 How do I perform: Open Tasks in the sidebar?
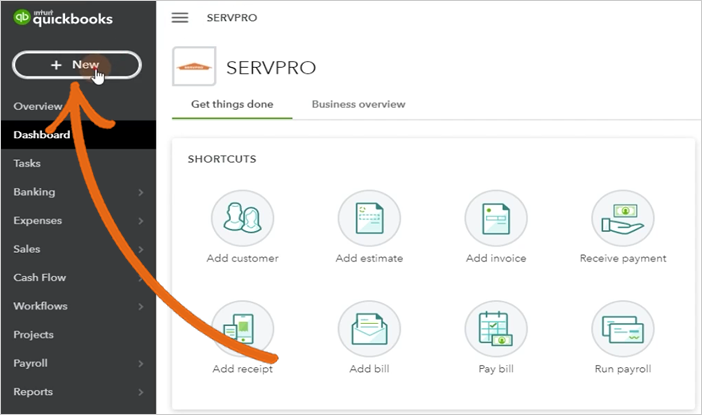pos(27,163)
